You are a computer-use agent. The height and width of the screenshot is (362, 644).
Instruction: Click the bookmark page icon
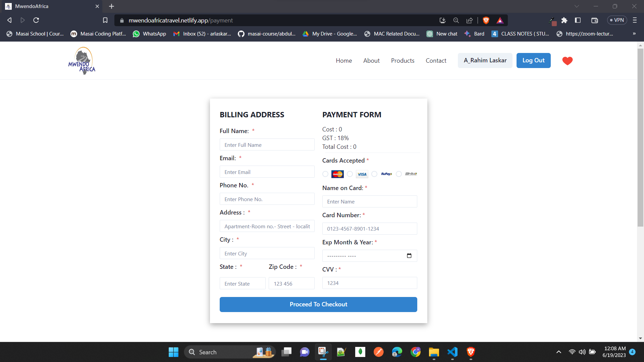[105, 20]
